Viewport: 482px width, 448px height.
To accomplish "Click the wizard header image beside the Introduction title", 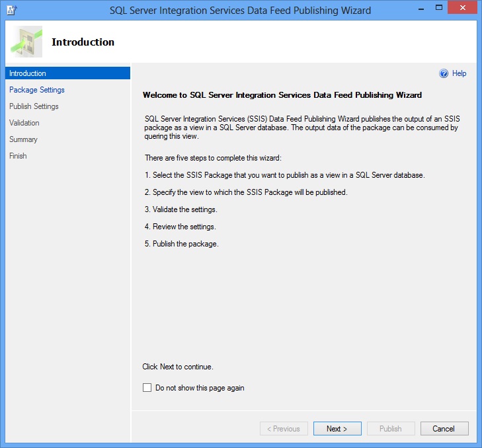I will 27,42.
